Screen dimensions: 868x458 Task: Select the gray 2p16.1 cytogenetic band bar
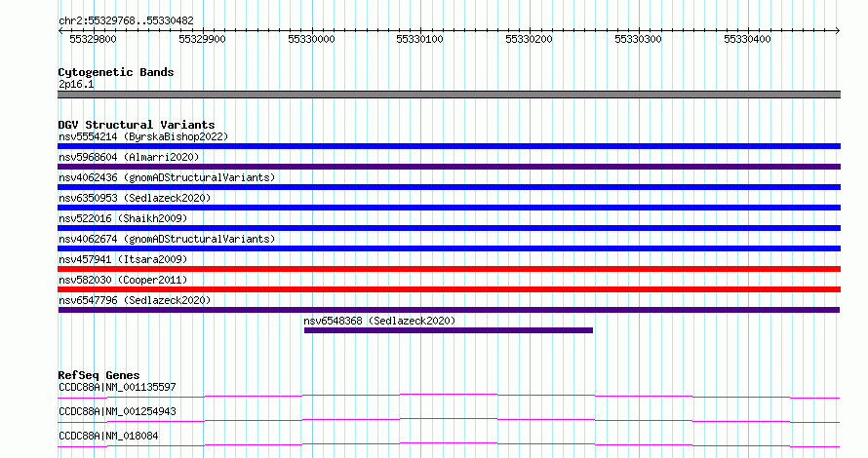[449, 95]
